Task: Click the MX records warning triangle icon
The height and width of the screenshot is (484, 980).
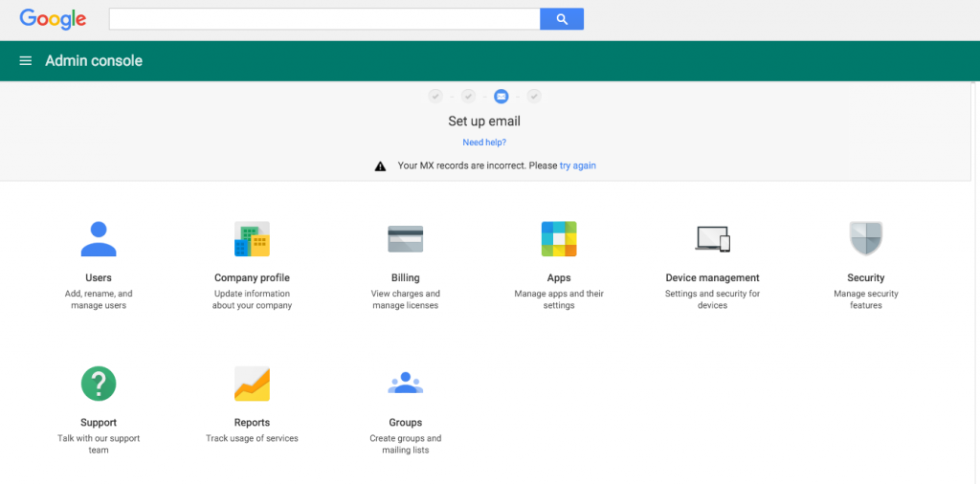Action: click(380, 166)
